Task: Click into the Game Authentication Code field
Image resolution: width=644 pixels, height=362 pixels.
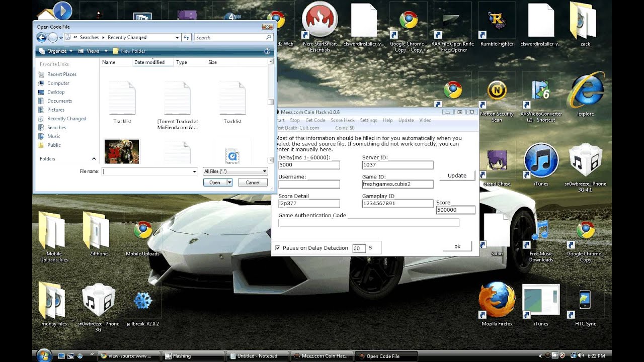Action: tap(369, 223)
